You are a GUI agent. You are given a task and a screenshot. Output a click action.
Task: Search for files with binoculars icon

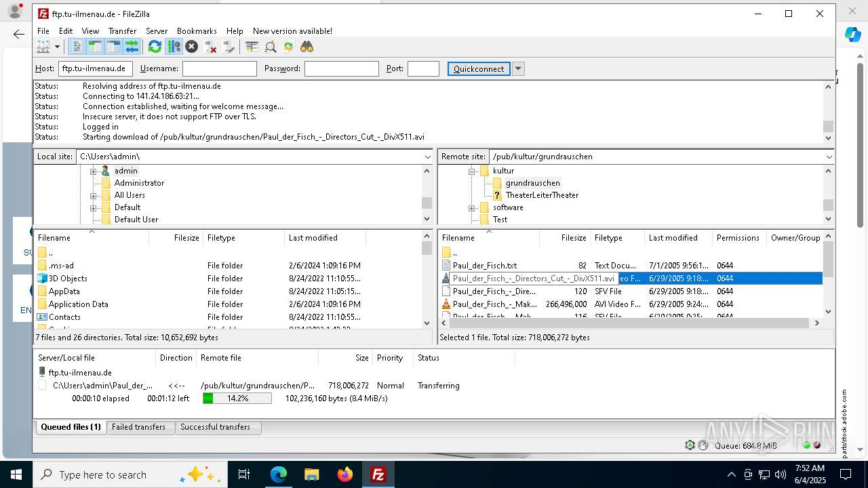tap(307, 47)
